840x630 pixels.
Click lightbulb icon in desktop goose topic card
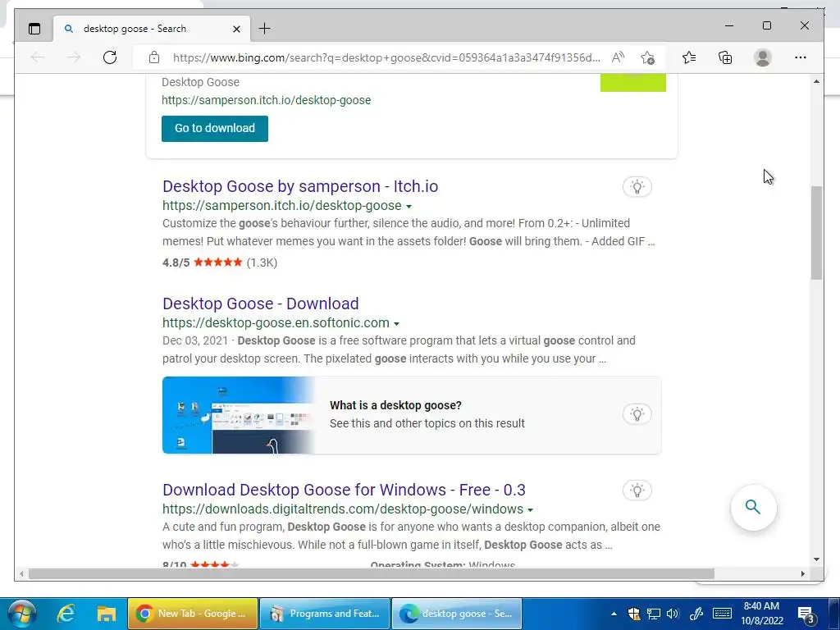coord(637,414)
